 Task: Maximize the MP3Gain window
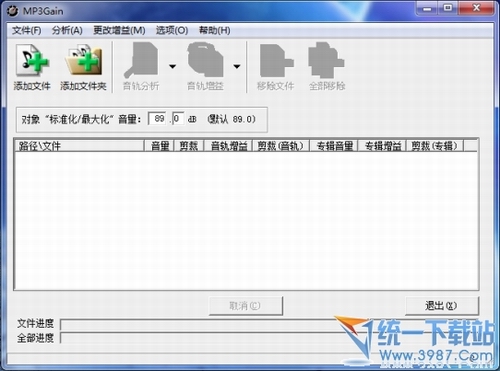[x=448, y=8]
